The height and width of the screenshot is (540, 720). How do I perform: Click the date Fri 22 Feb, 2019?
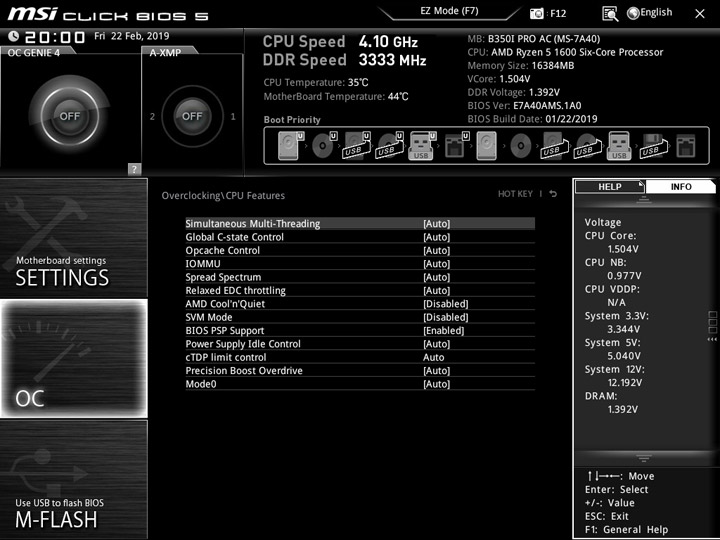click(x=131, y=36)
